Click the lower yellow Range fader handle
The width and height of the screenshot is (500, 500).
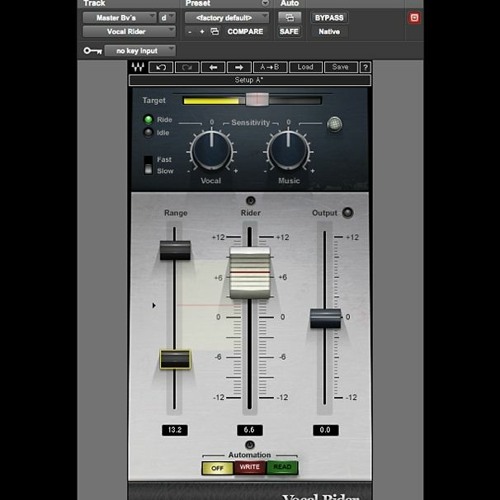175,359
